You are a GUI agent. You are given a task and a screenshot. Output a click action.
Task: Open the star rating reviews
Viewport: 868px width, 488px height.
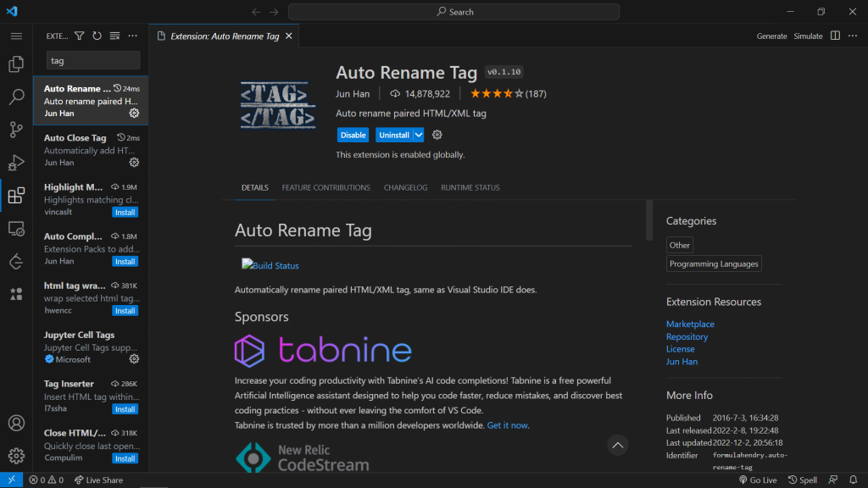pos(508,93)
